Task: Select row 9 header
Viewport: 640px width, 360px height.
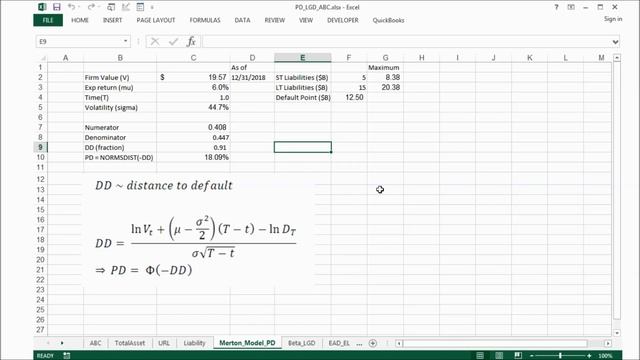Action: (40, 147)
